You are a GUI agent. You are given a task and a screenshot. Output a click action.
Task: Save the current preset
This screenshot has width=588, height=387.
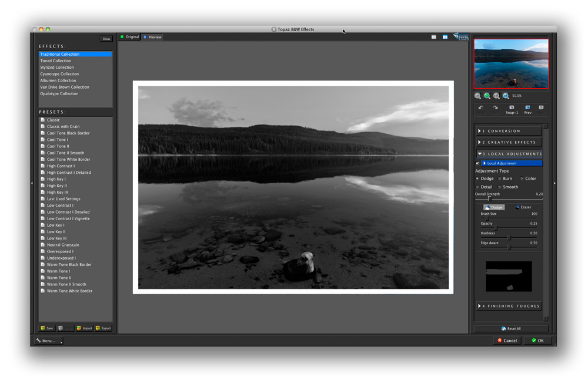(x=47, y=328)
